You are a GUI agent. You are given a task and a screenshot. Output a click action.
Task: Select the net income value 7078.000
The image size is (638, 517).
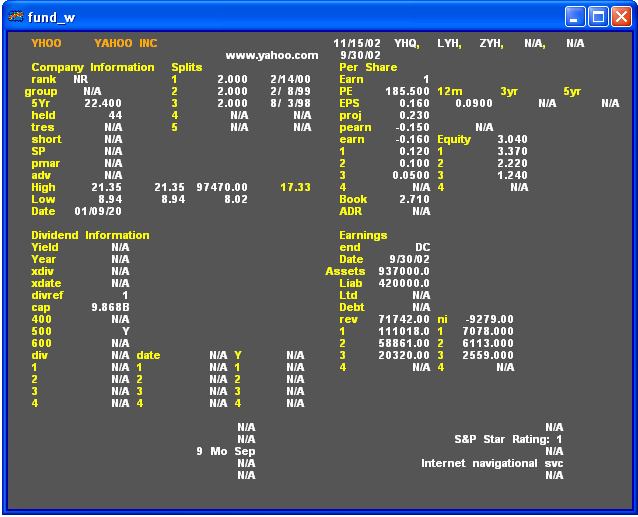488,332
